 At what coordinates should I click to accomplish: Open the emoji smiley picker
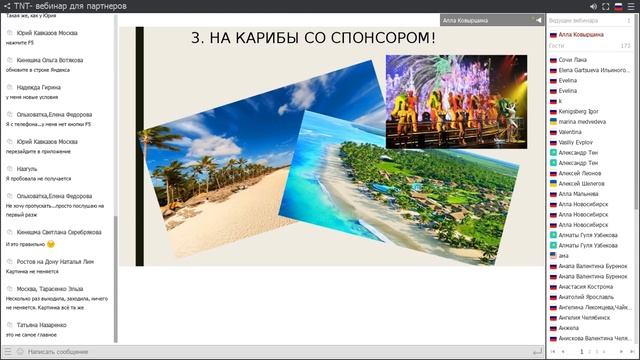[20, 351]
